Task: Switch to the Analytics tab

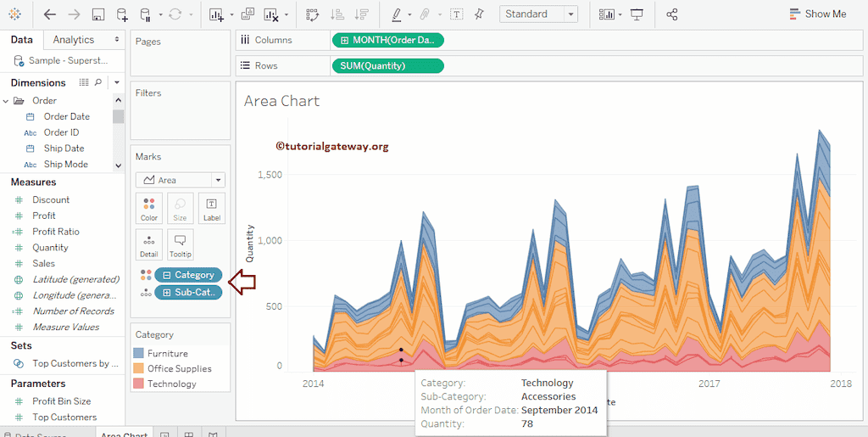Action: 74,40
